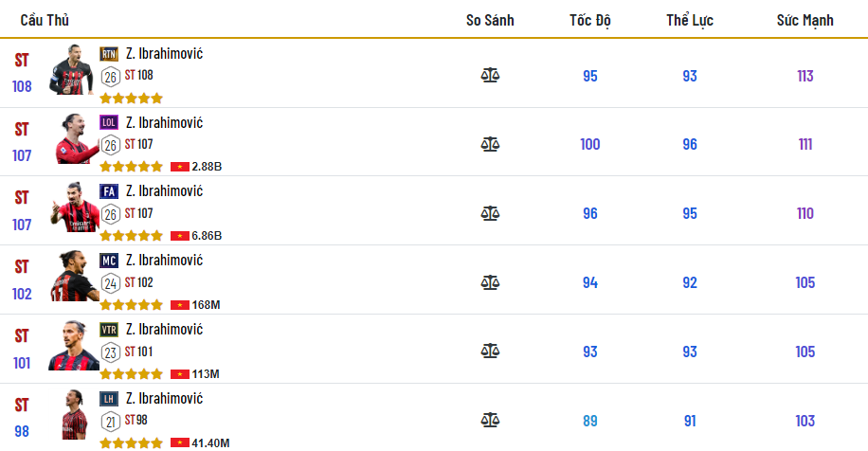The width and height of the screenshot is (868, 451).
Task: Open the LH season Z. Ibrahimović link
Action: click(x=164, y=399)
